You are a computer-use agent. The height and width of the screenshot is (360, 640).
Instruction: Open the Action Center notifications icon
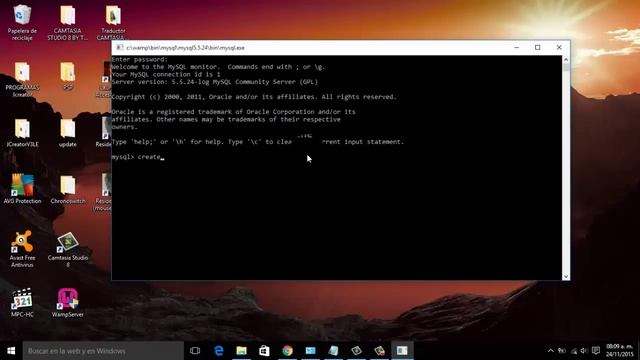596,351
